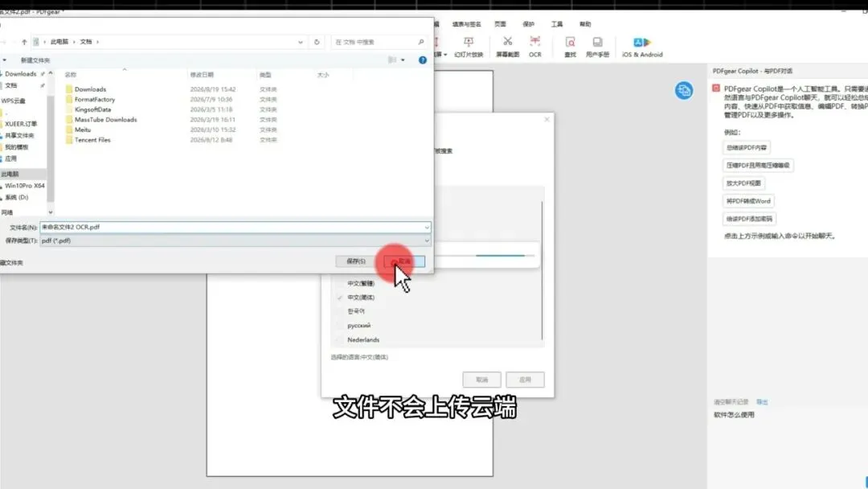Close the OCR language dialog
The image size is (868, 489).
pyautogui.click(x=547, y=119)
